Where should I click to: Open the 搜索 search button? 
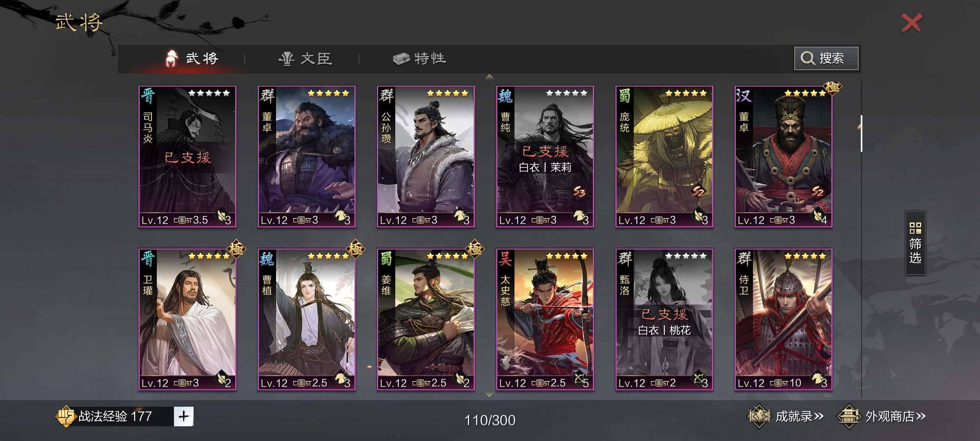click(826, 58)
